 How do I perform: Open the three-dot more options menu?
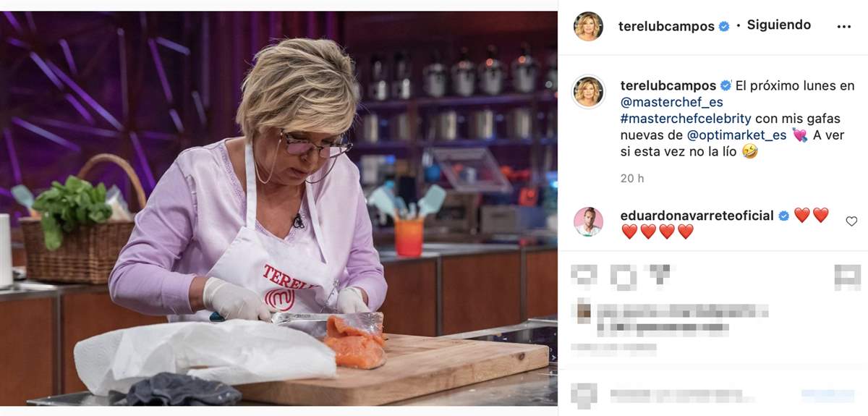click(843, 26)
